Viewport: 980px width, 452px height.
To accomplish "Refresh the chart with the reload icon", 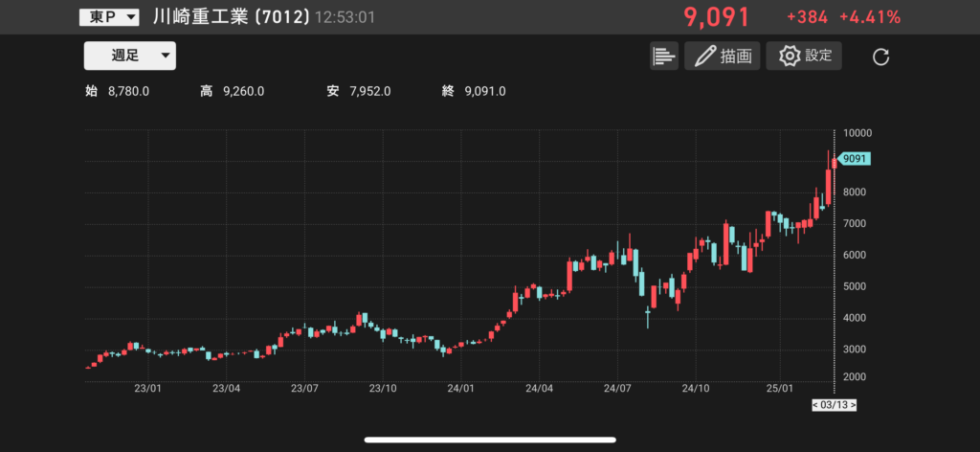I will point(881,57).
